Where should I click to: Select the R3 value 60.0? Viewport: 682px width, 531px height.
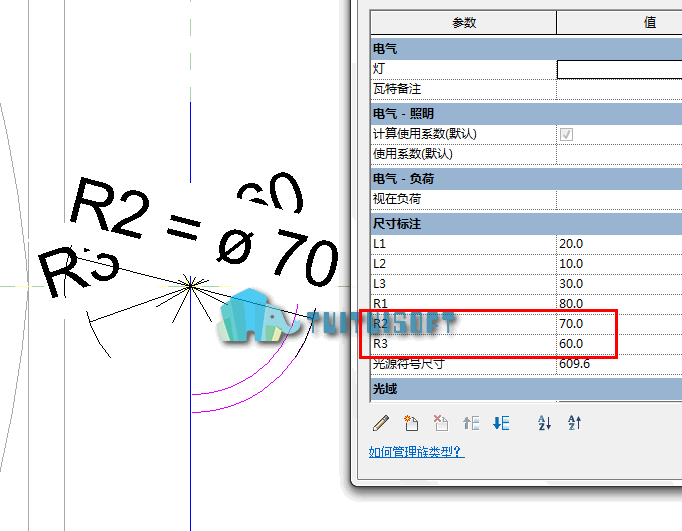click(571, 344)
